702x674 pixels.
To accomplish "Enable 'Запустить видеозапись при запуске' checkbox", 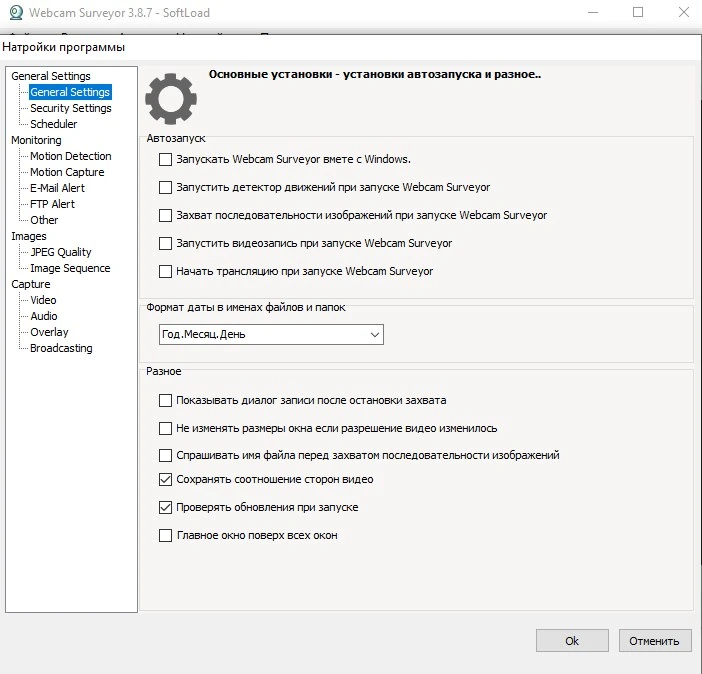I will click(165, 243).
